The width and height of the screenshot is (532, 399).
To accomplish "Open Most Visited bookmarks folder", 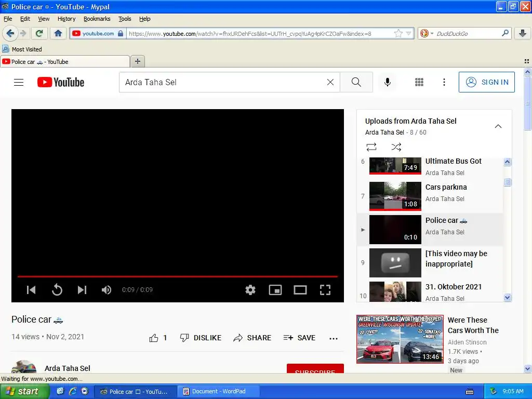I will pyautogui.click(x=22, y=49).
